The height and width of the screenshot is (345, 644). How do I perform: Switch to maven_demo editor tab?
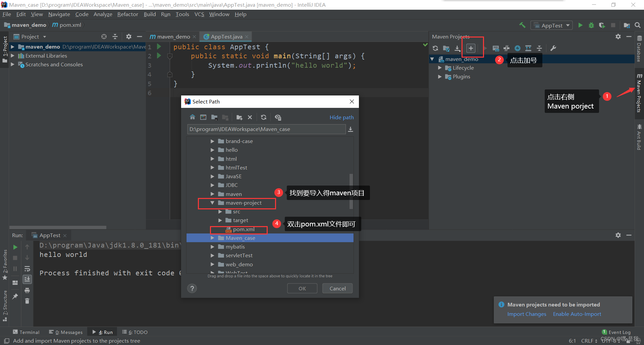(x=173, y=37)
